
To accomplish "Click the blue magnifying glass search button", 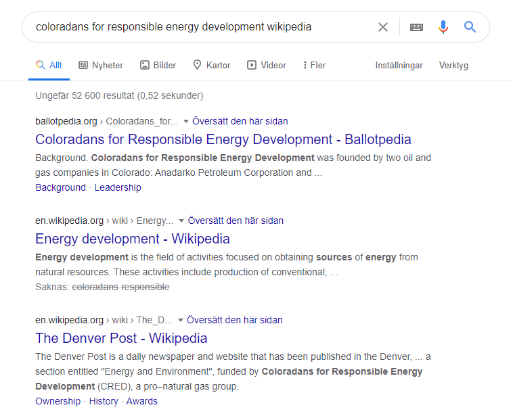I will (470, 27).
